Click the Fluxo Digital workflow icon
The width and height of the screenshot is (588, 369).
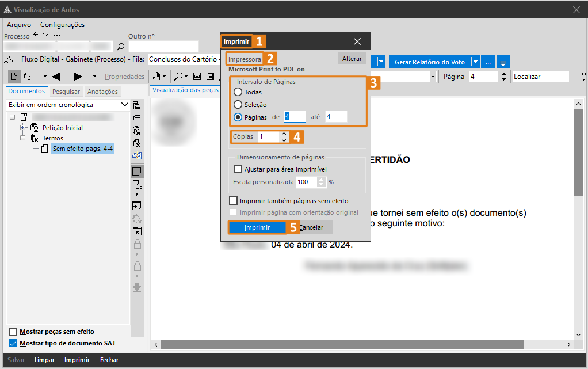[x=8, y=59]
